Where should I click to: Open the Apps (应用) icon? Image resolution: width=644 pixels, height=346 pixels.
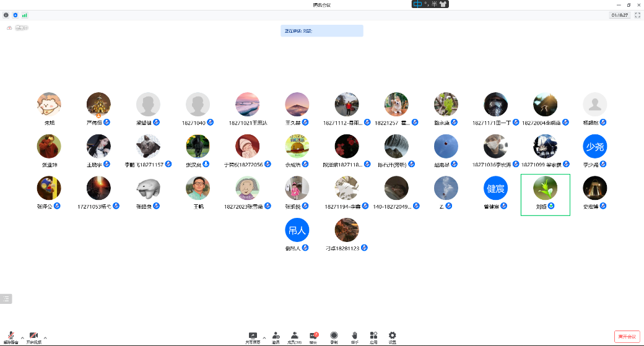coord(373,336)
